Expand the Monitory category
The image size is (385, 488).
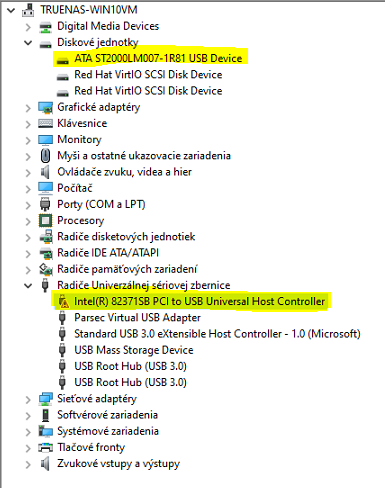coord(28,140)
